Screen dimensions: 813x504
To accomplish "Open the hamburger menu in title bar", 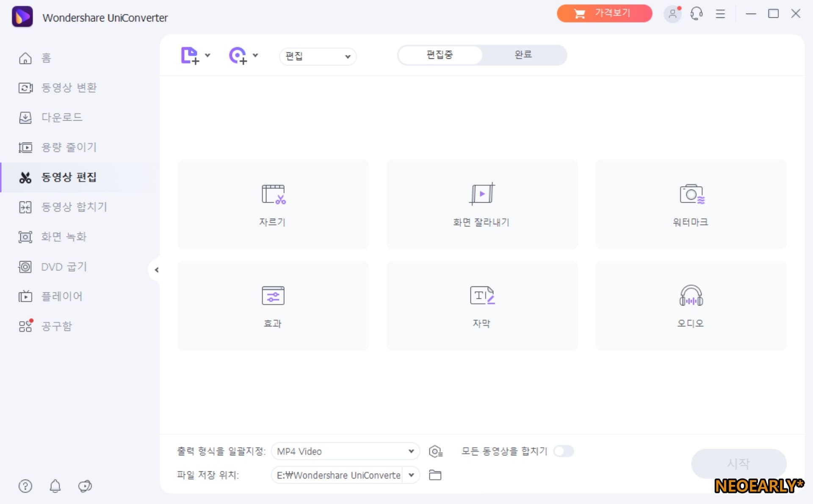I will (x=720, y=14).
